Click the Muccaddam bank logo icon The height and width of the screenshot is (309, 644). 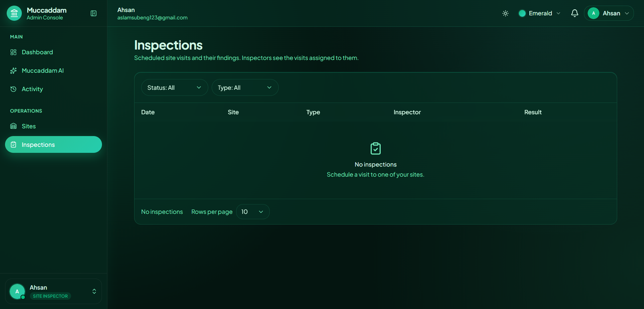point(14,13)
